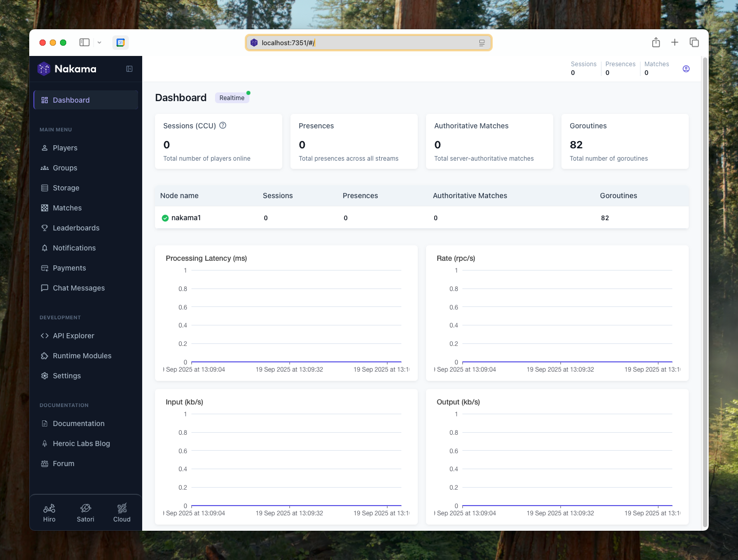Expand the Safari sidebar dropdown chevron
Viewport: 738px width, 560px height.
(x=100, y=43)
